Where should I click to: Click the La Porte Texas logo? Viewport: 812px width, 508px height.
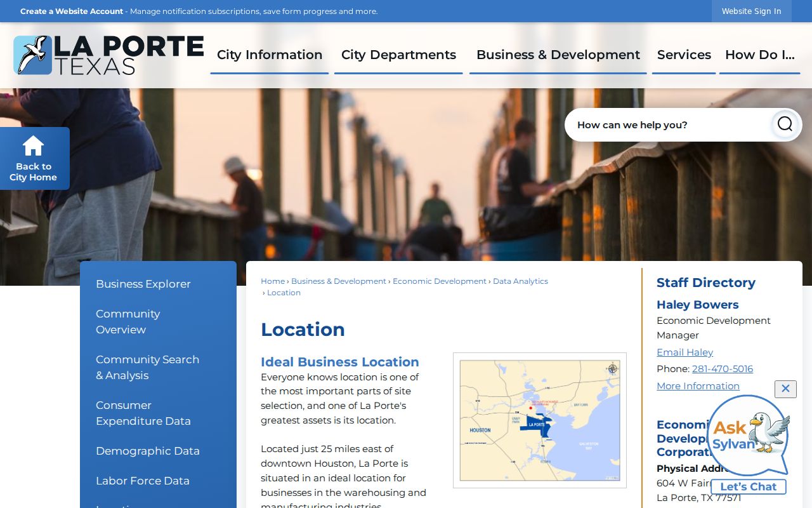108,55
